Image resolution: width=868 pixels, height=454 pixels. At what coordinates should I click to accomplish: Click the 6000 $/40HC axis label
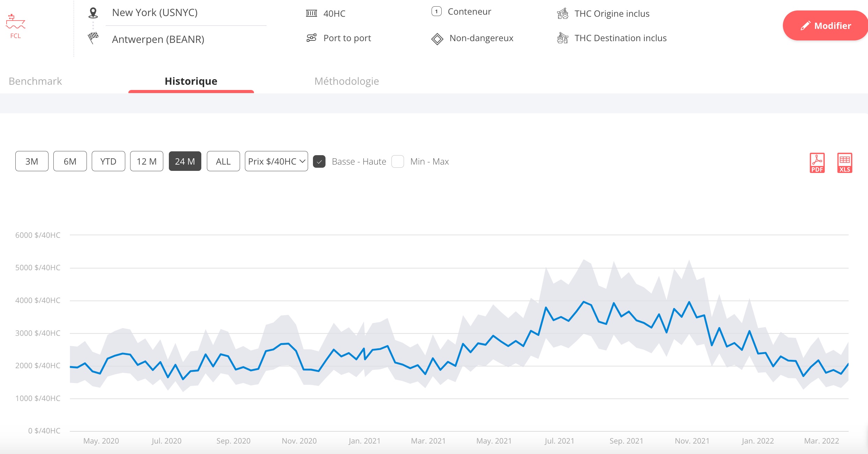coord(38,235)
